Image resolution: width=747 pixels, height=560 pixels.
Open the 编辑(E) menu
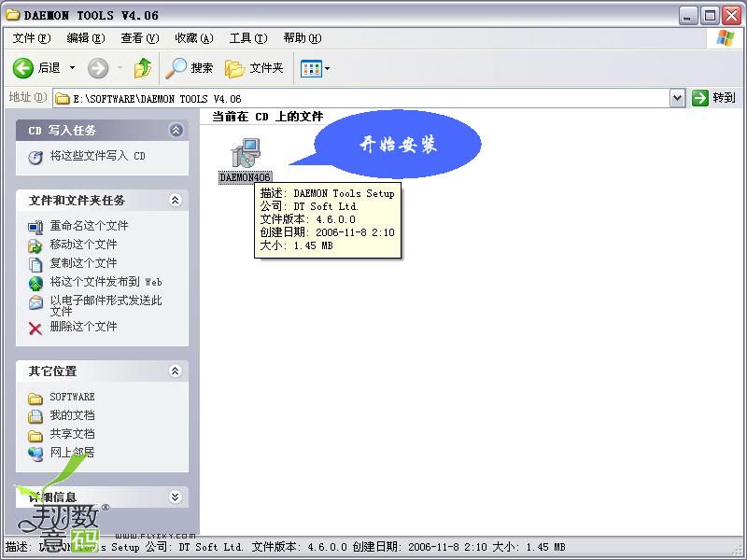click(x=86, y=38)
